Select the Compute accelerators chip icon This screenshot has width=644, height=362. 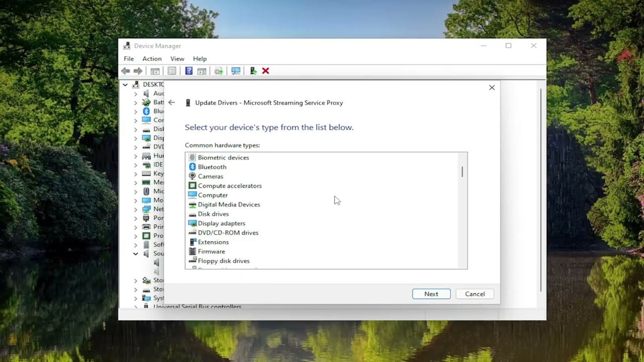point(192,186)
